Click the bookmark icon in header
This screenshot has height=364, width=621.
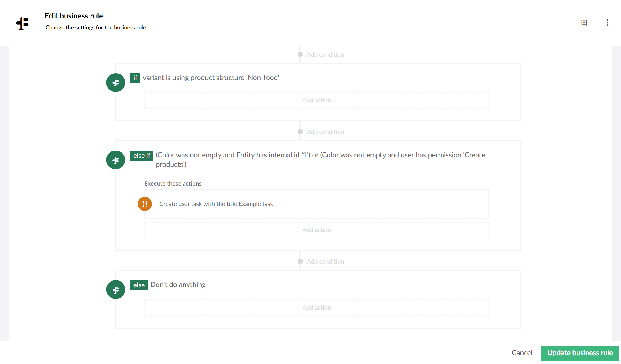584,23
